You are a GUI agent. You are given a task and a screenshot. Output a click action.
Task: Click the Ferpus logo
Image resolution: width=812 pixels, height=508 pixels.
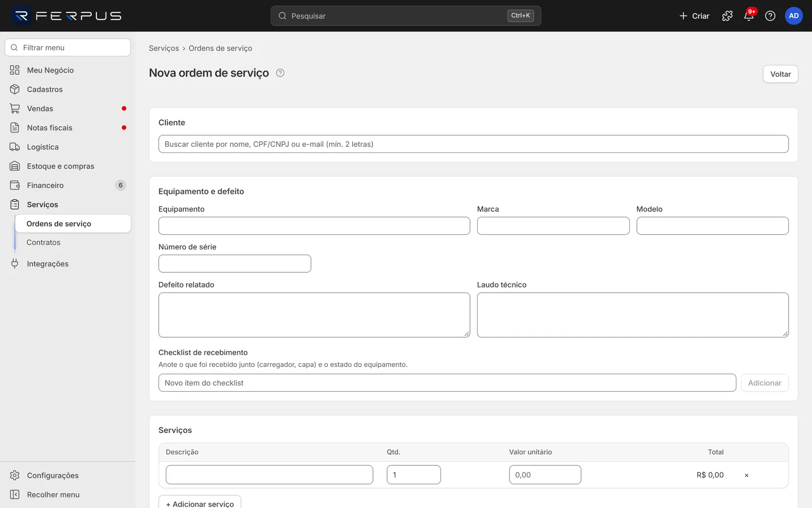click(67, 16)
